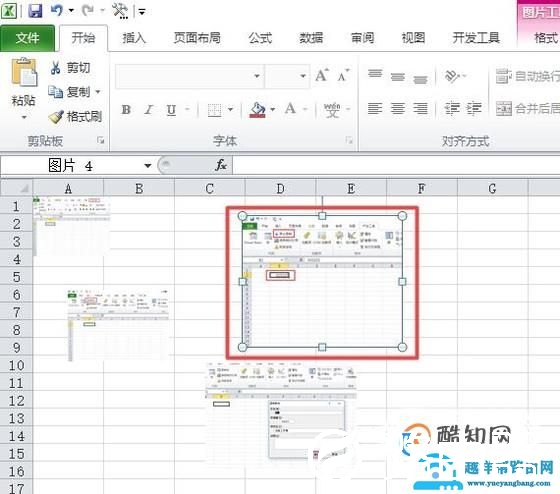Click the Redo arrow icon

88,10
